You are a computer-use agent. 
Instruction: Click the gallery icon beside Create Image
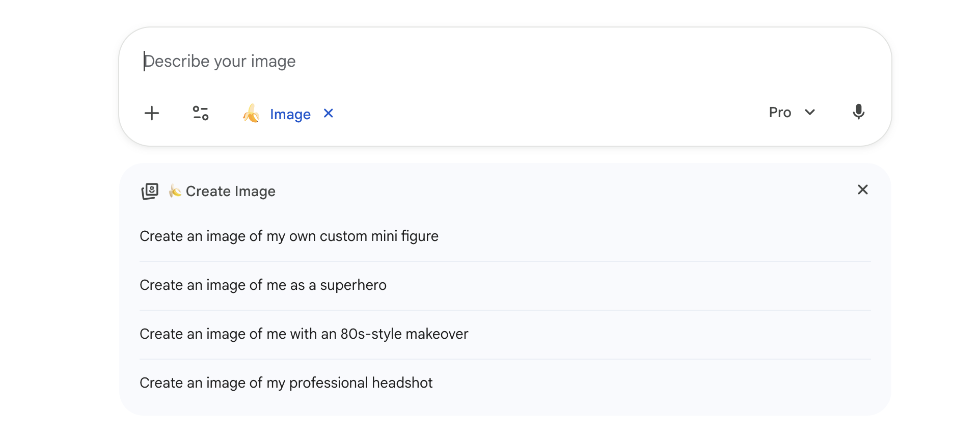150,192
